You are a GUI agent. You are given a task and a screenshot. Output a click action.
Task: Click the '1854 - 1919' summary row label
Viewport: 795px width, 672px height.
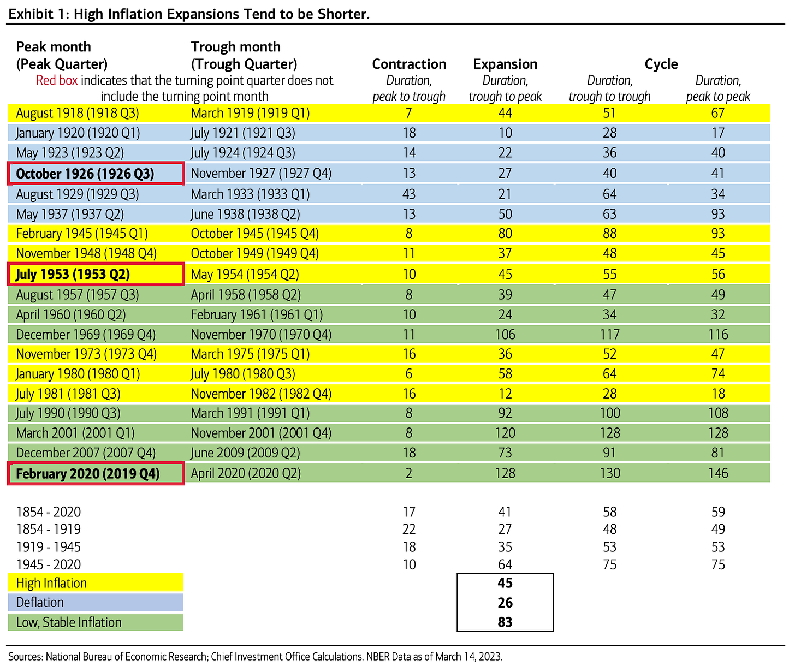tap(49, 530)
